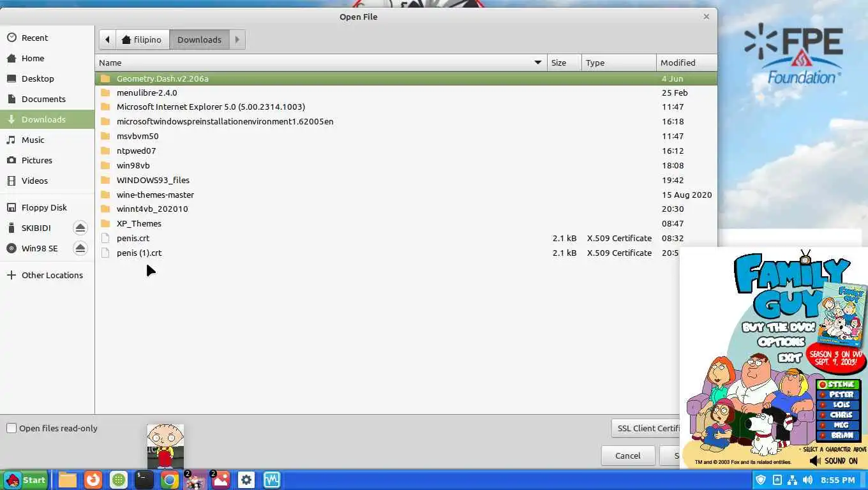
Task: Sort files by the Type column
Action: [x=619, y=63]
